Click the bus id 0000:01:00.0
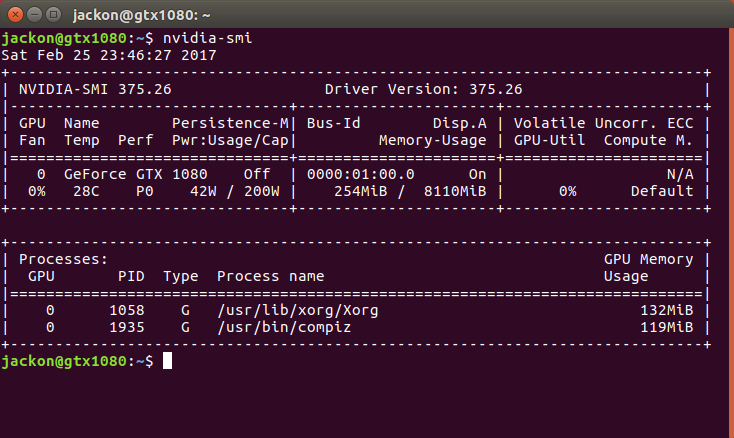This screenshot has width=734, height=438. tap(360, 175)
